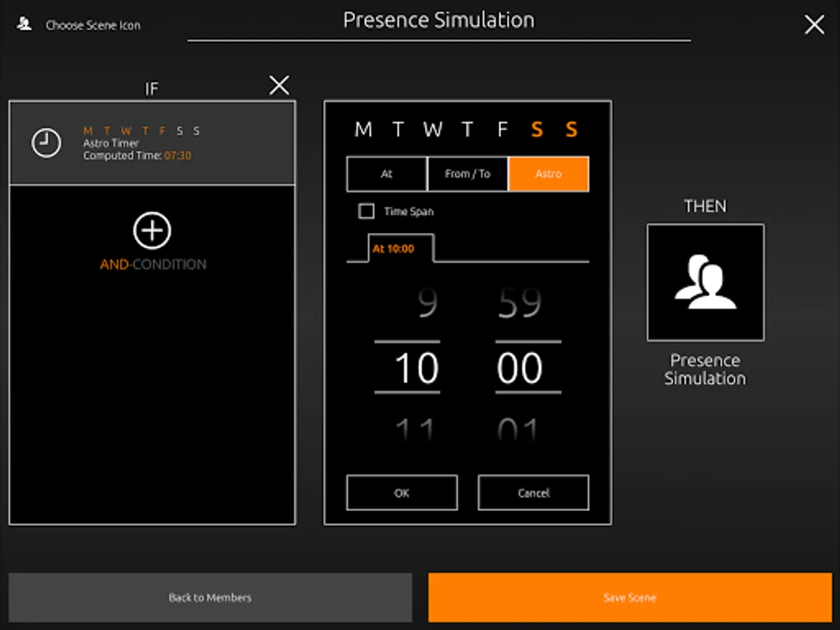Open the Presence Simulation THEN action tile
Image resolution: width=840 pixels, height=630 pixels.
point(706,282)
